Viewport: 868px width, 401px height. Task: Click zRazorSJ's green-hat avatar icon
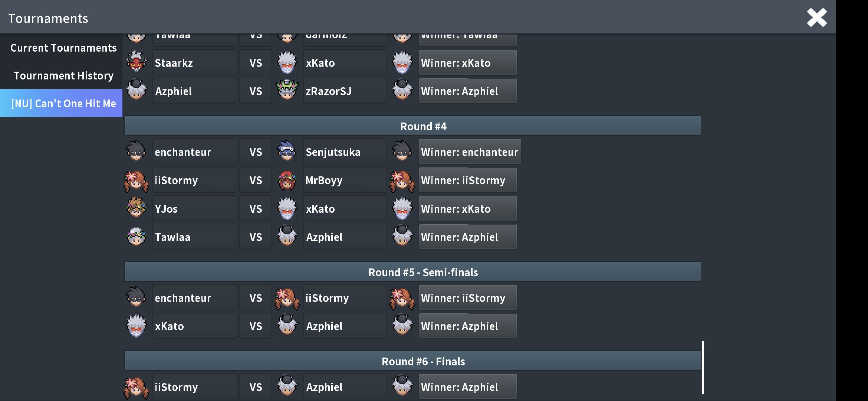(287, 90)
